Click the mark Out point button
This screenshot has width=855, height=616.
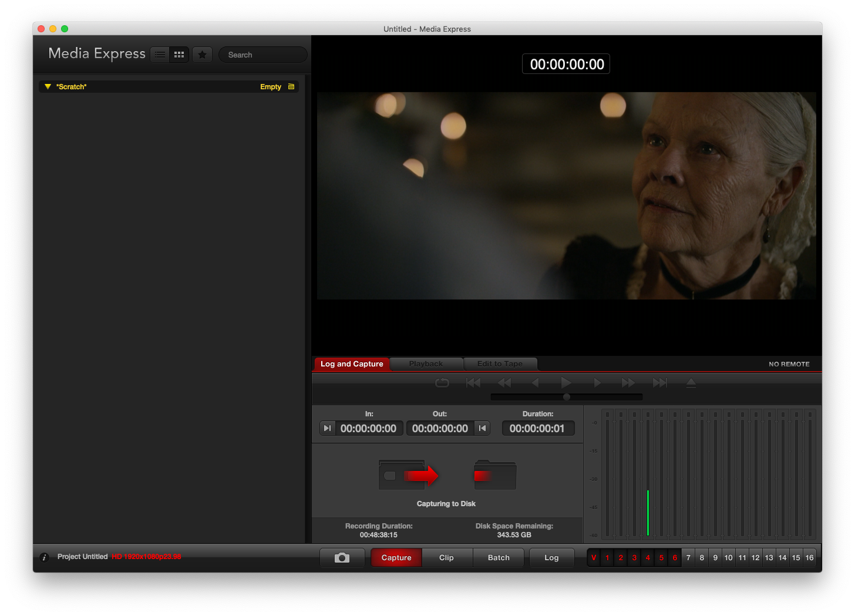(x=482, y=428)
